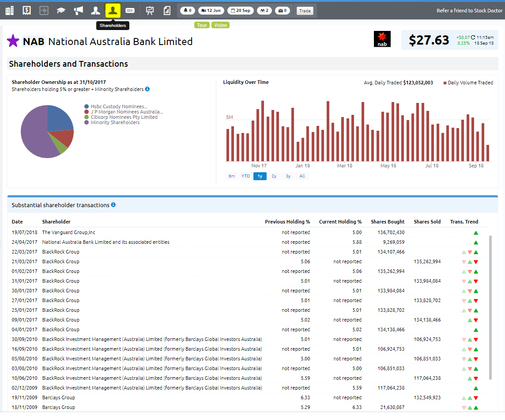
Task: Click the 9,269,059 shares bought value
Action: tap(394, 242)
